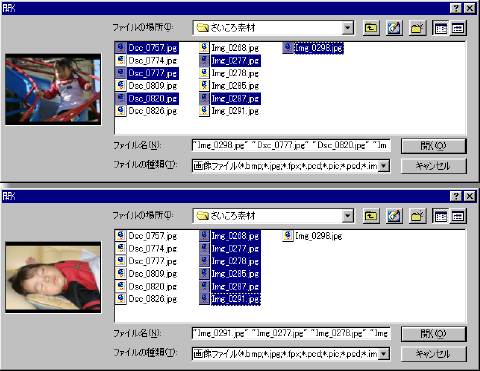Click Cancel (キャンセル) button in bottom dialog

(433, 354)
